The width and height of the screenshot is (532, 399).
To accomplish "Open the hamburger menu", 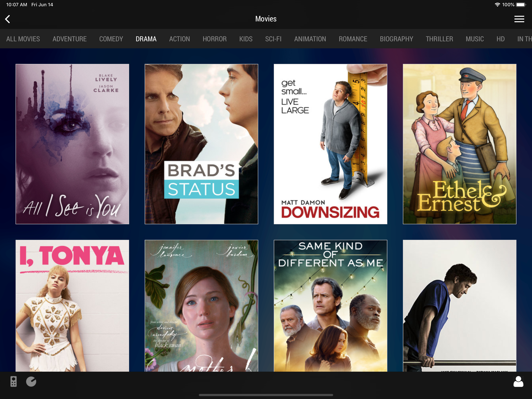I will coord(519,19).
